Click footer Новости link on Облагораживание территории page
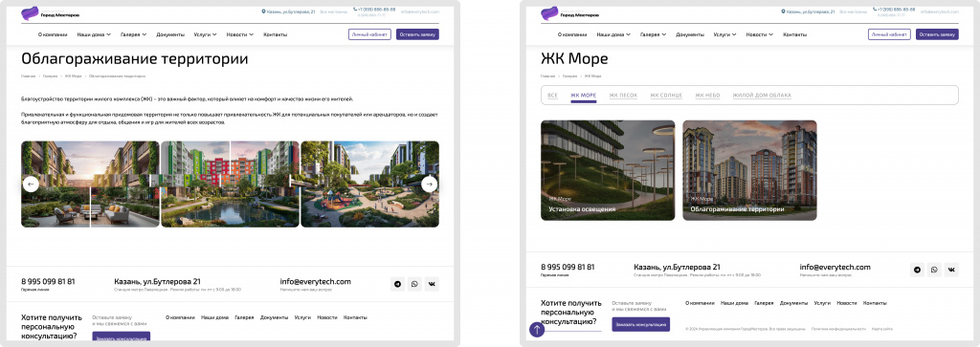 326,317
